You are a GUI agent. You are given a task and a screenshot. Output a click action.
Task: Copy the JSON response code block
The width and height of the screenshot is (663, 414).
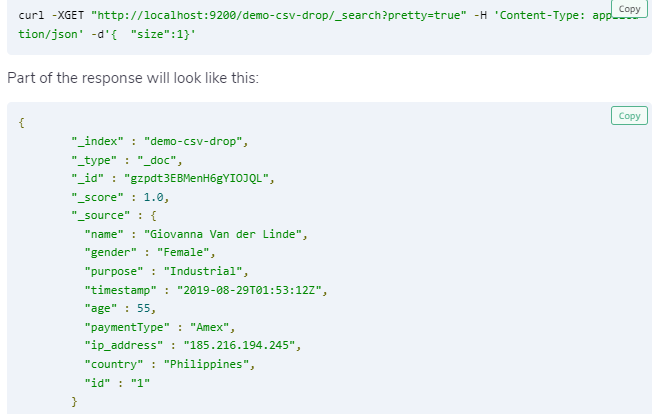pos(629,116)
